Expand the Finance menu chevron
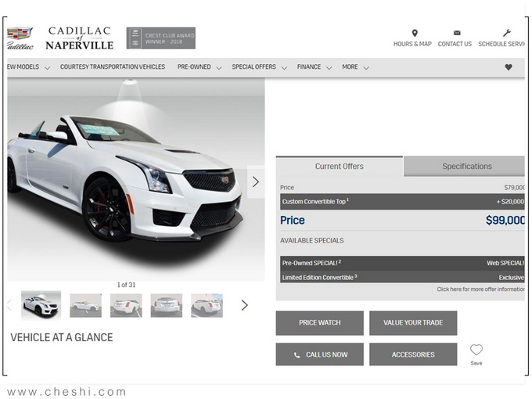This screenshot has width=532, height=399. click(329, 68)
